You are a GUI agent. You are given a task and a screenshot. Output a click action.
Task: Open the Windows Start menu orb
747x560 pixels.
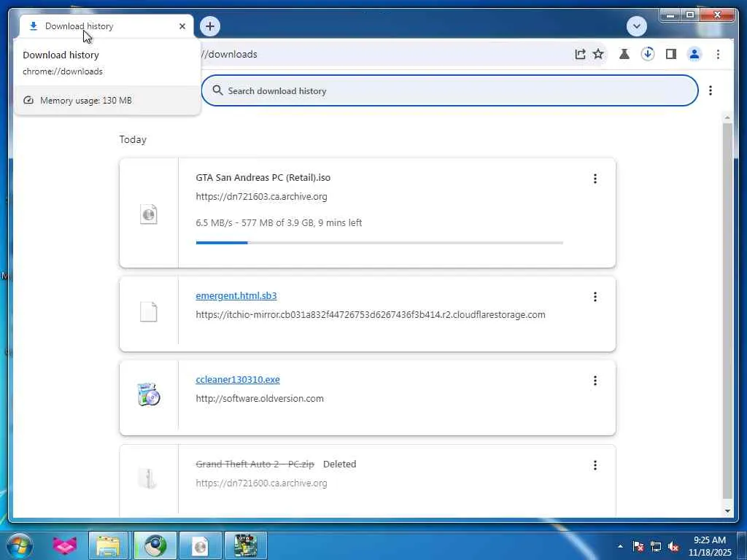19,545
